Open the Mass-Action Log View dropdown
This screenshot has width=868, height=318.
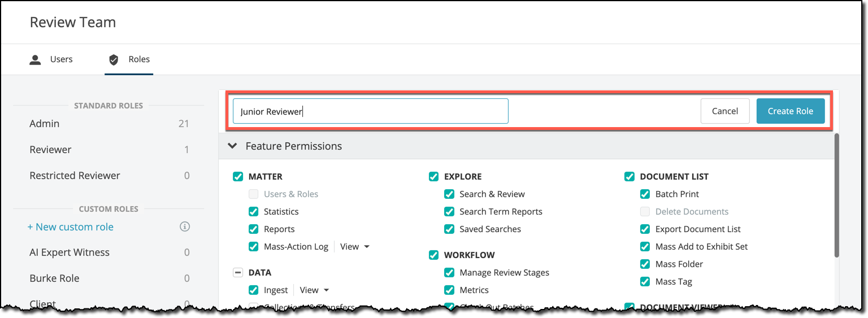point(355,247)
